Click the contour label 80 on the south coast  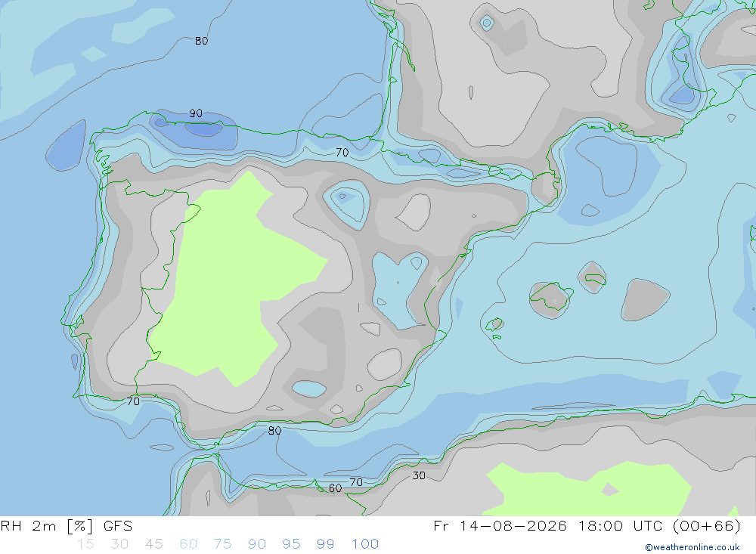click(x=275, y=431)
